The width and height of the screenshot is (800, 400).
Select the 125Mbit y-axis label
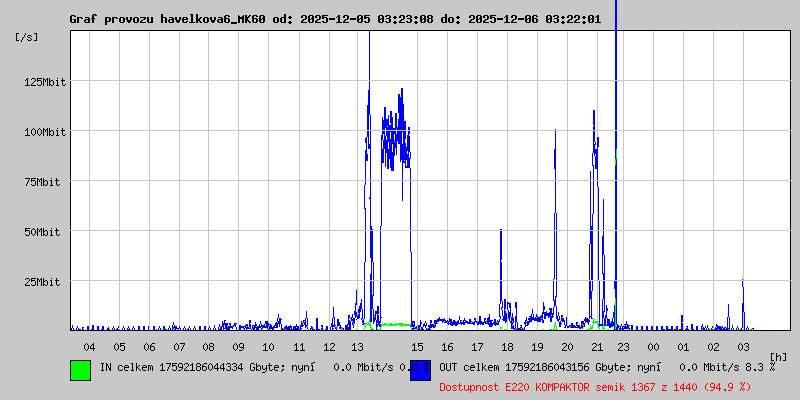pos(45,82)
